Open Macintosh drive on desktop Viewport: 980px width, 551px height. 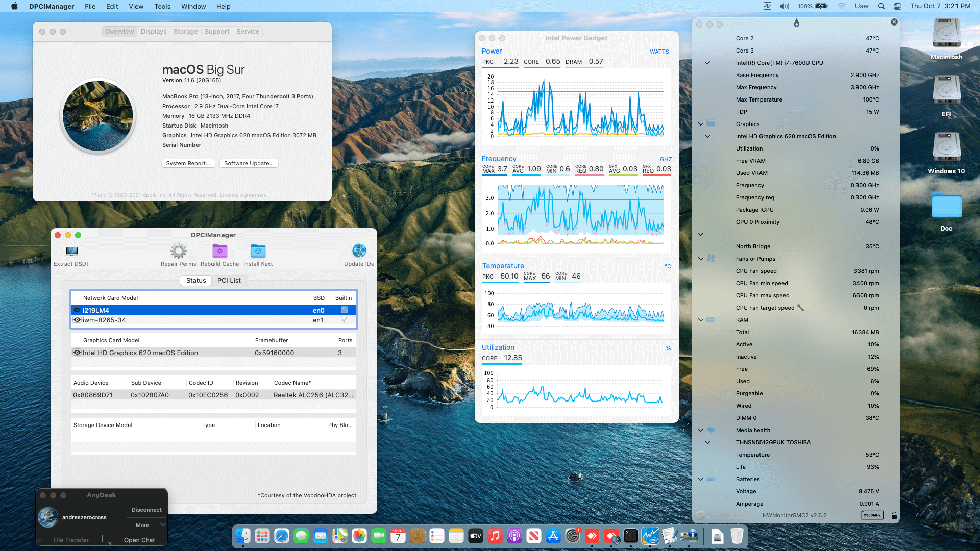click(946, 34)
